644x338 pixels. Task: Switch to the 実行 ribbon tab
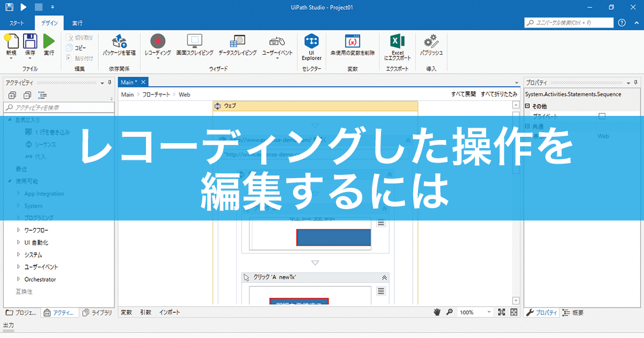[77, 23]
